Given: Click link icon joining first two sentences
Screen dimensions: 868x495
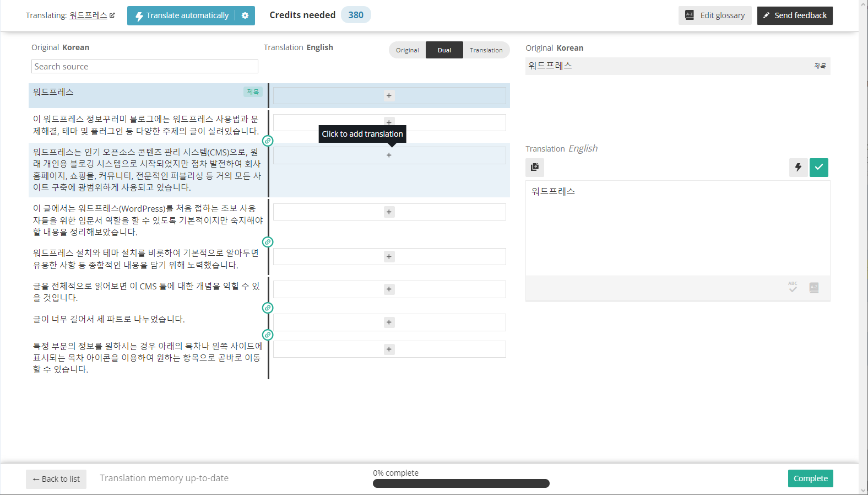Looking at the screenshot, I should pyautogui.click(x=268, y=141).
